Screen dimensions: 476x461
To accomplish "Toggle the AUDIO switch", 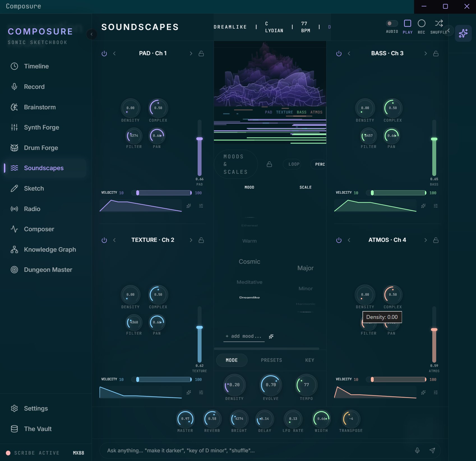I will point(392,23).
